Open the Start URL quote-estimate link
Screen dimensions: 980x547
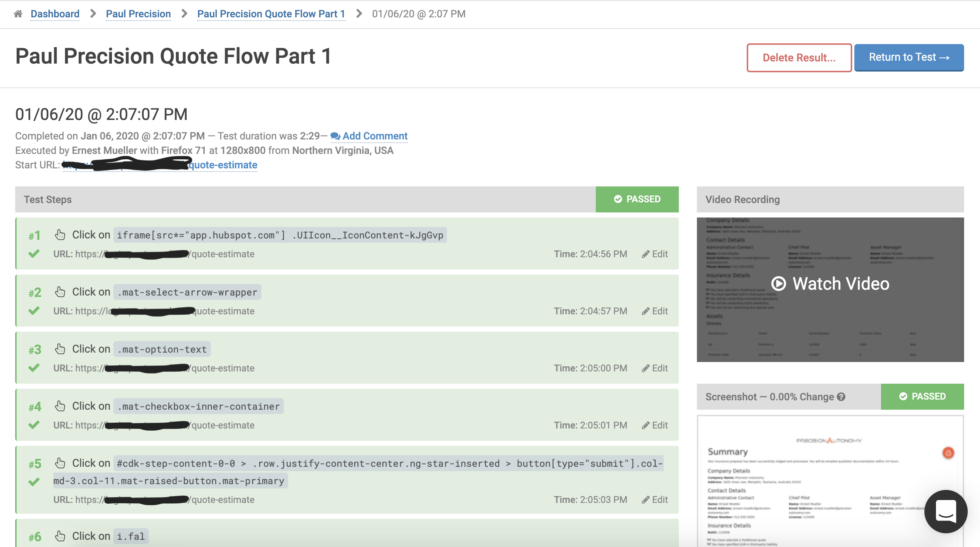coord(222,165)
